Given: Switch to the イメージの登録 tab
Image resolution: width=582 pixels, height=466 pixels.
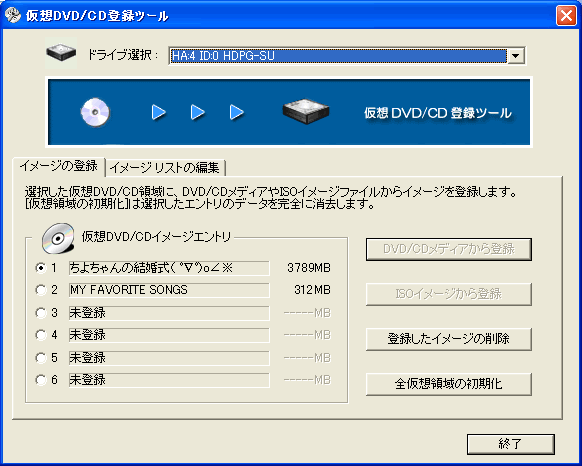Looking at the screenshot, I should [59, 166].
